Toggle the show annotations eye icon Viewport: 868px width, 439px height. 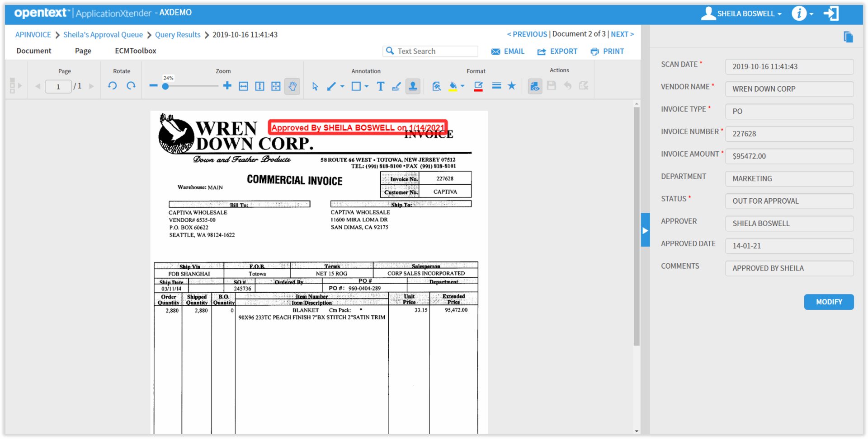[535, 86]
